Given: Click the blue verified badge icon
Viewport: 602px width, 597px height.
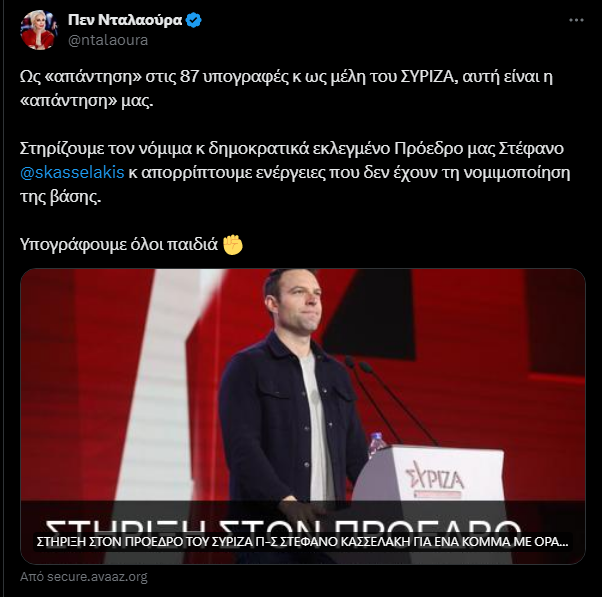Looking at the screenshot, I should tap(194, 20).
